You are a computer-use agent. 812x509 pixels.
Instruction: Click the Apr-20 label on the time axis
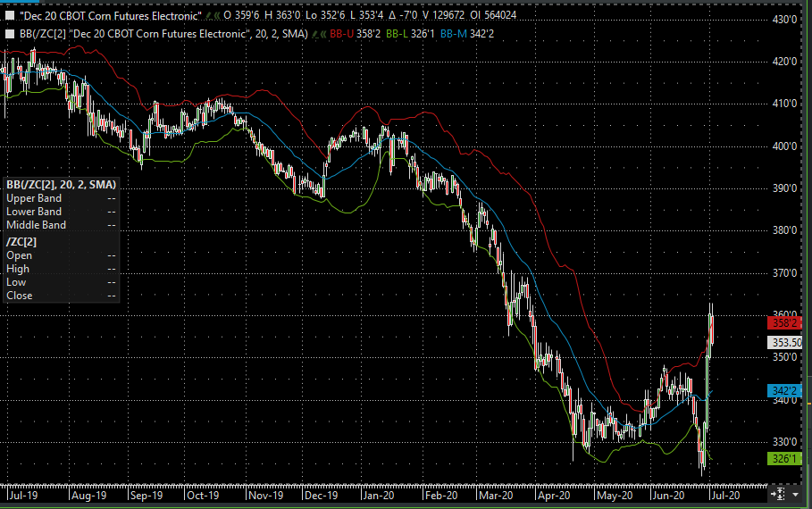(554, 496)
